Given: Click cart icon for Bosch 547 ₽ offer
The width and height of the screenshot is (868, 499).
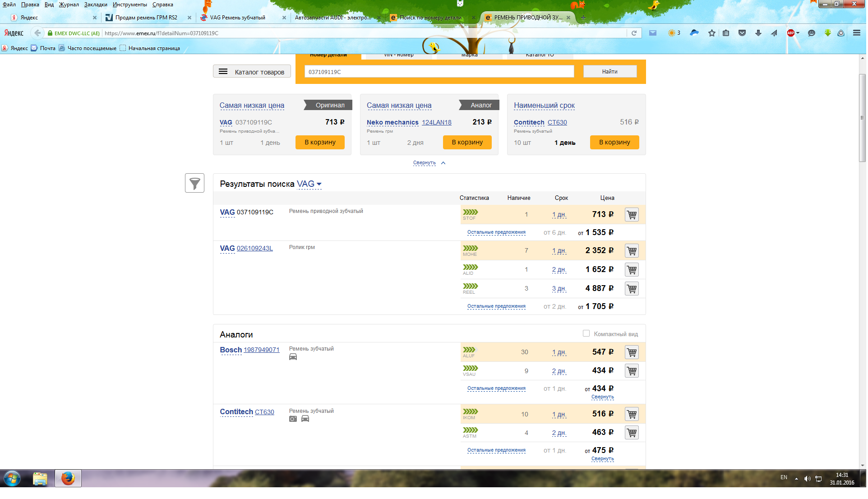Looking at the screenshot, I should point(632,352).
